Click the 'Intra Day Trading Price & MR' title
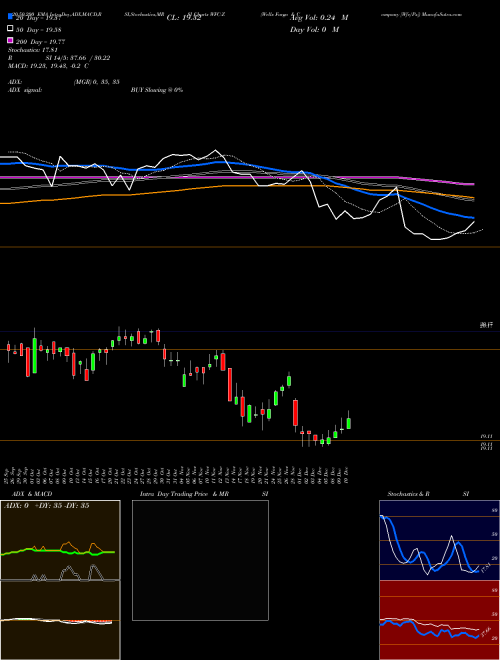Screen dimensions: 500x660 [184, 494]
